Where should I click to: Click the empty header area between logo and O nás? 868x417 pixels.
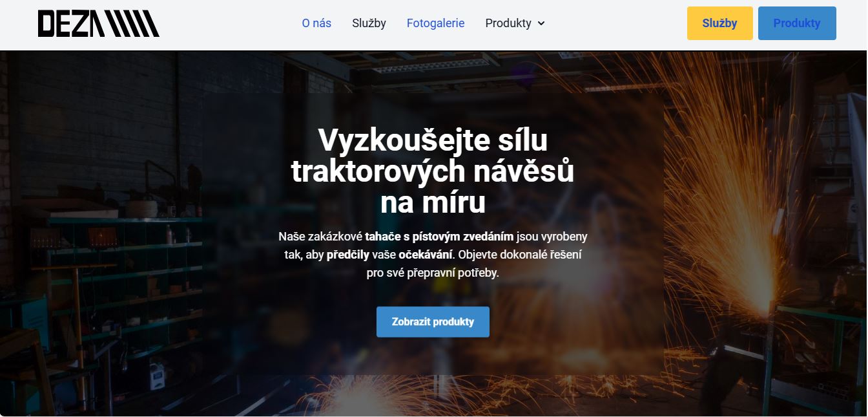[231, 23]
